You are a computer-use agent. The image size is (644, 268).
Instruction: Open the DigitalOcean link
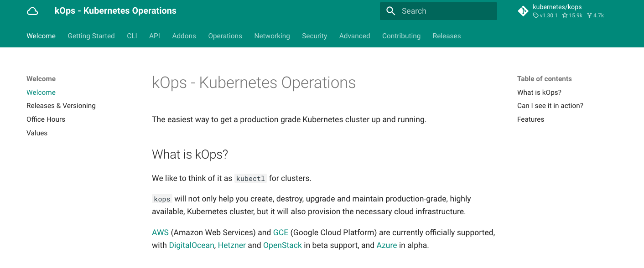pos(192,245)
